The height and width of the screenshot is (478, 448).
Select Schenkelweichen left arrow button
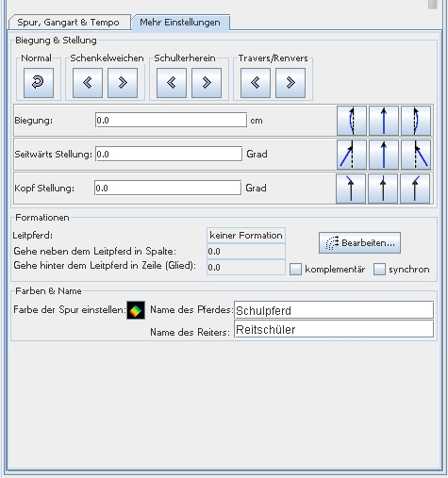pyautogui.click(x=88, y=83)
